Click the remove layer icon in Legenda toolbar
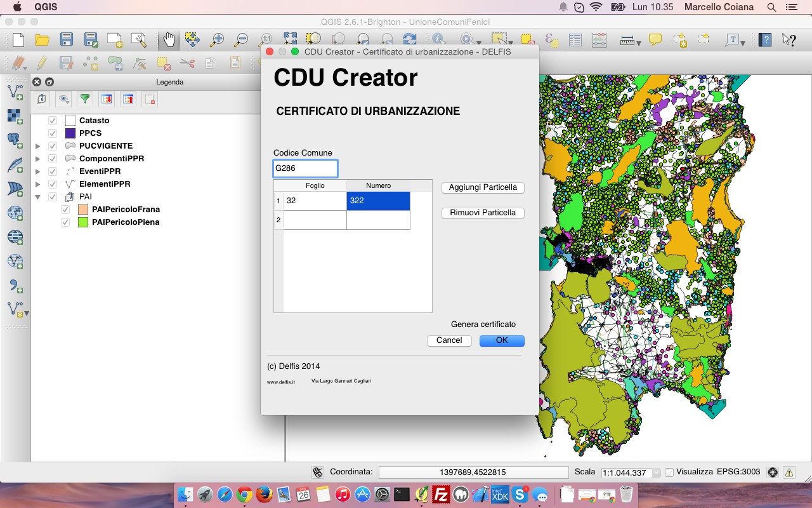 (149, 99)
